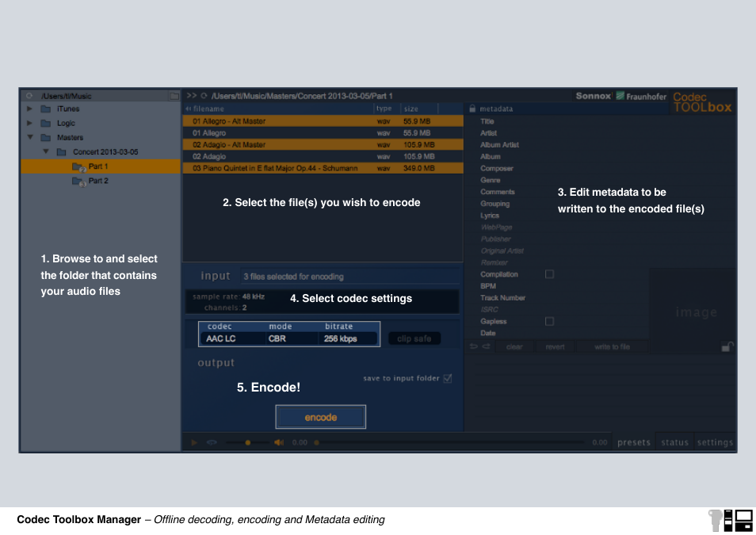Click the input field showing 3 files selected

349,277
